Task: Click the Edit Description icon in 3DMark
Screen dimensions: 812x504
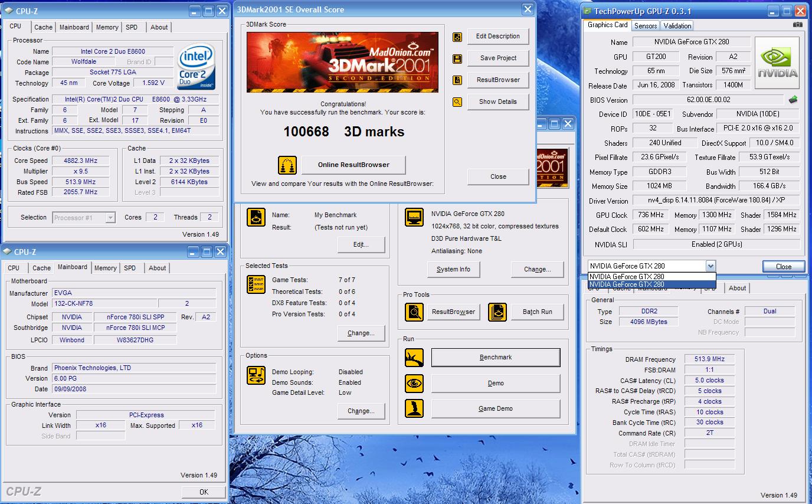Action: pos(457,37)
